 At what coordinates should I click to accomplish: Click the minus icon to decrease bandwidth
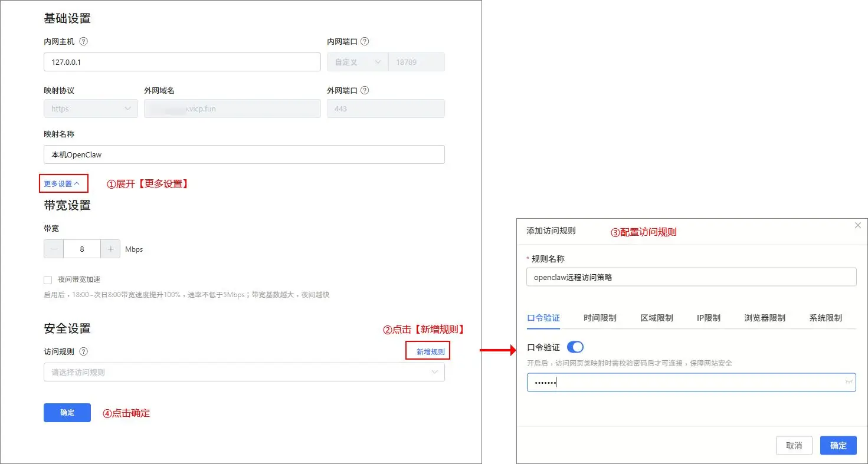coord(53,249)
